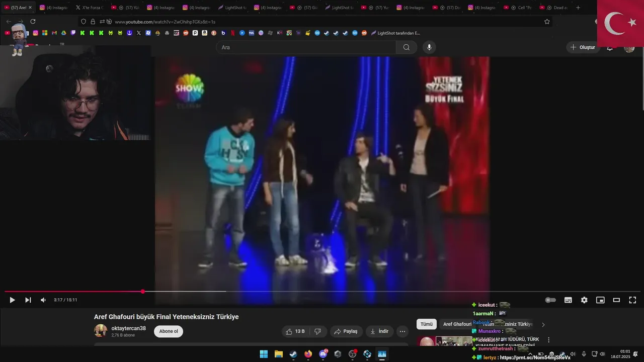Screen dimensions: 644x362
Task: Open the X bookmark icon
Action: click(x=139, y=33)
